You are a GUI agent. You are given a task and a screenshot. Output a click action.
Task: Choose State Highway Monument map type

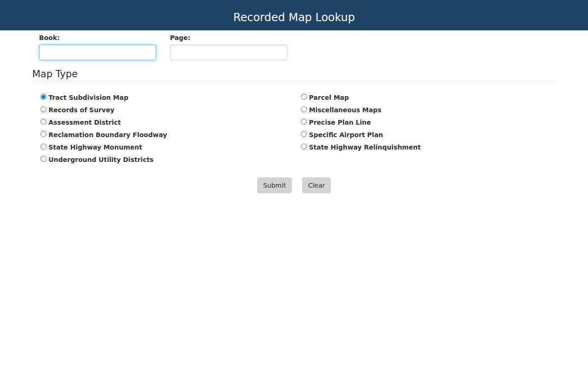click(x=43, y=147)
